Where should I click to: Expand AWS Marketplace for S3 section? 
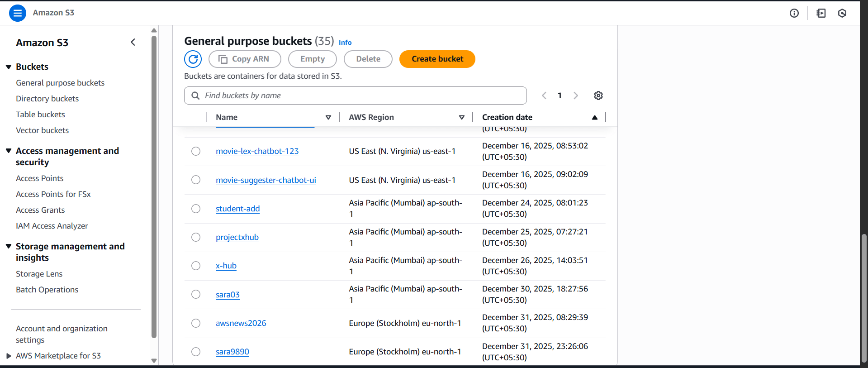(x=9, y=356)
